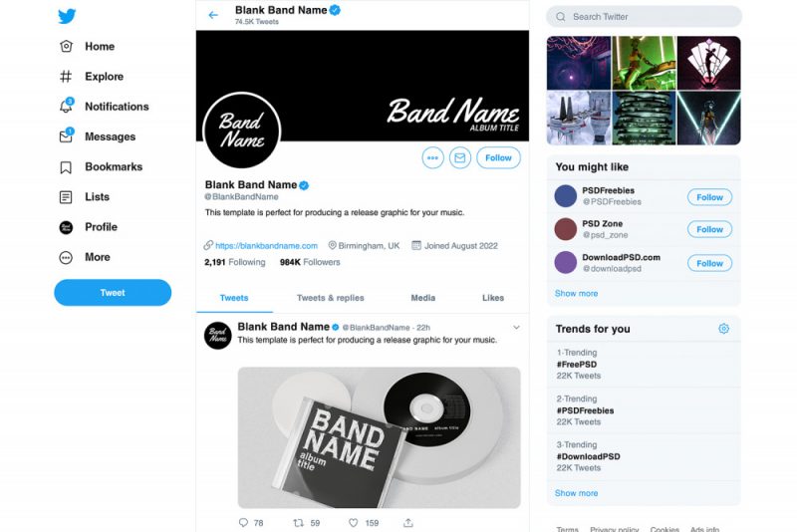This screenshot has height=532, width=797.
Task: Reply to tweet using comment icon
Action: [x=243, y=522]
